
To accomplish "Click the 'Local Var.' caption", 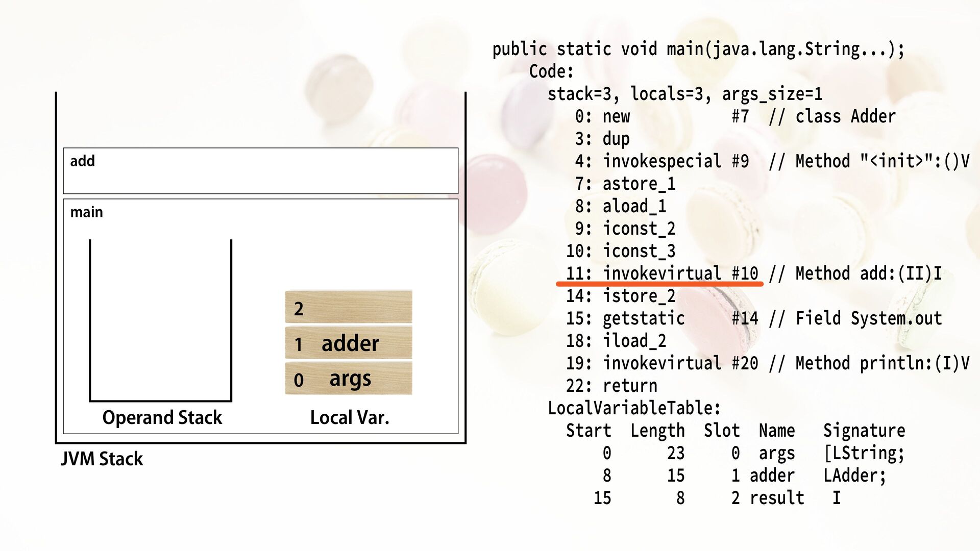I will 350,418.
